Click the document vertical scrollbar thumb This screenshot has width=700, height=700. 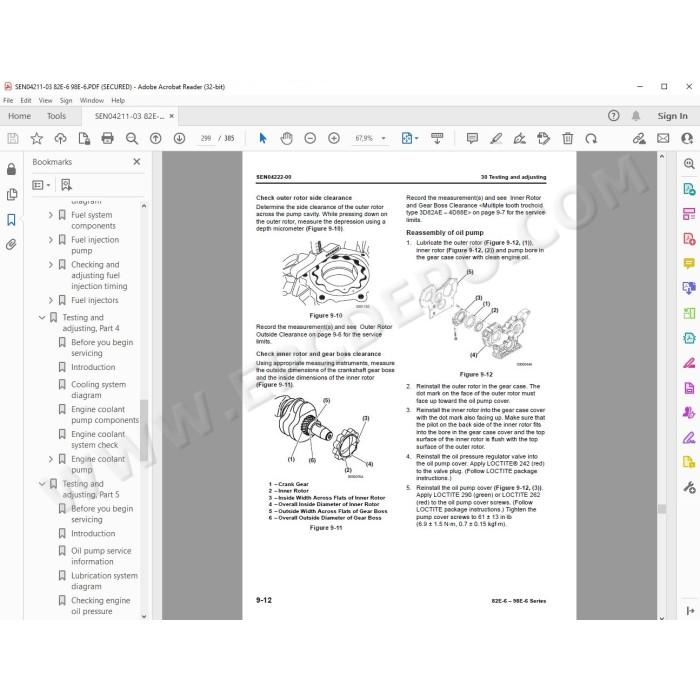(x=662, y=509)
